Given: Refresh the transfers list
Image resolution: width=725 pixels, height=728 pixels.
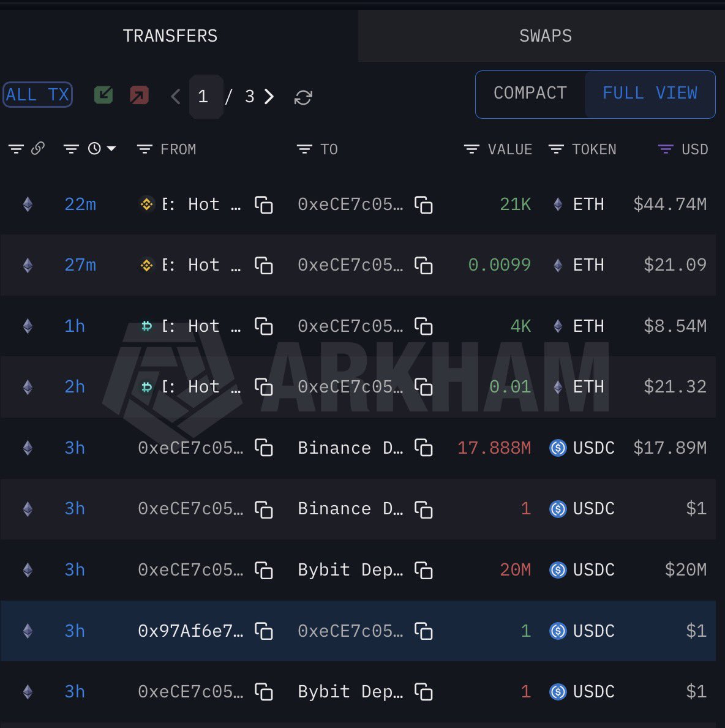Looking at the screenshot, I should pyautogui.click(x=303, y=97).
